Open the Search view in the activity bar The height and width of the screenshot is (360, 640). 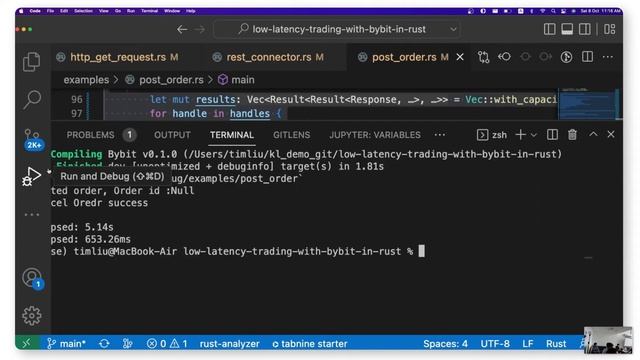click(31, 99)
